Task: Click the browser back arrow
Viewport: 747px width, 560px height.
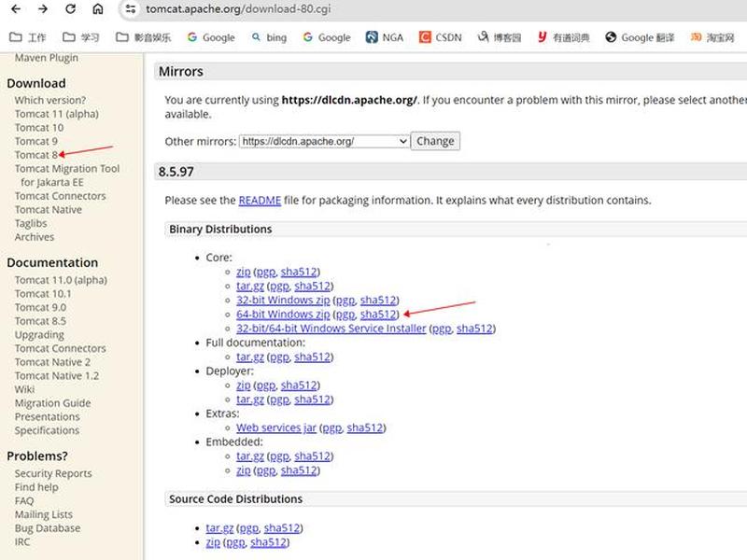Action: pyautogui.click(x=16, y=8)
